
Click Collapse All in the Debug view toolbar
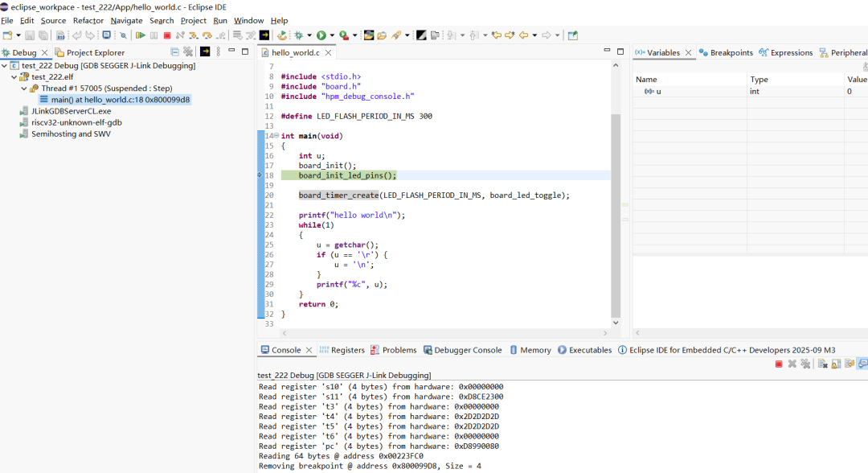click(175, 52)
